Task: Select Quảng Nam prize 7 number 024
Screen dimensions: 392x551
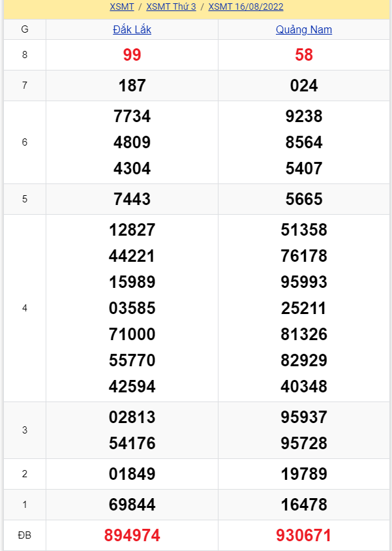Action: [x=304, y=86]
